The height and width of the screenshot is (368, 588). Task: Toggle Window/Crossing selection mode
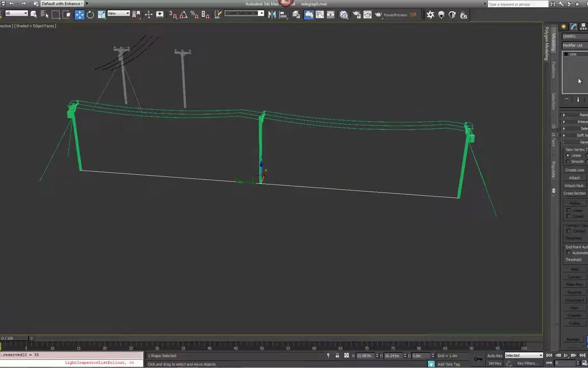pyautogui.click(x=66, y=14)
